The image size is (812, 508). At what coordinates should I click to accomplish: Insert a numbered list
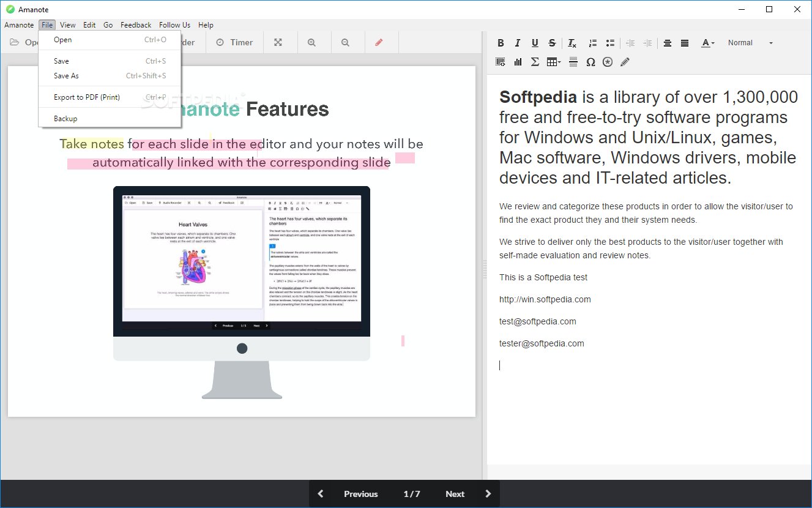tap(592, 43)
